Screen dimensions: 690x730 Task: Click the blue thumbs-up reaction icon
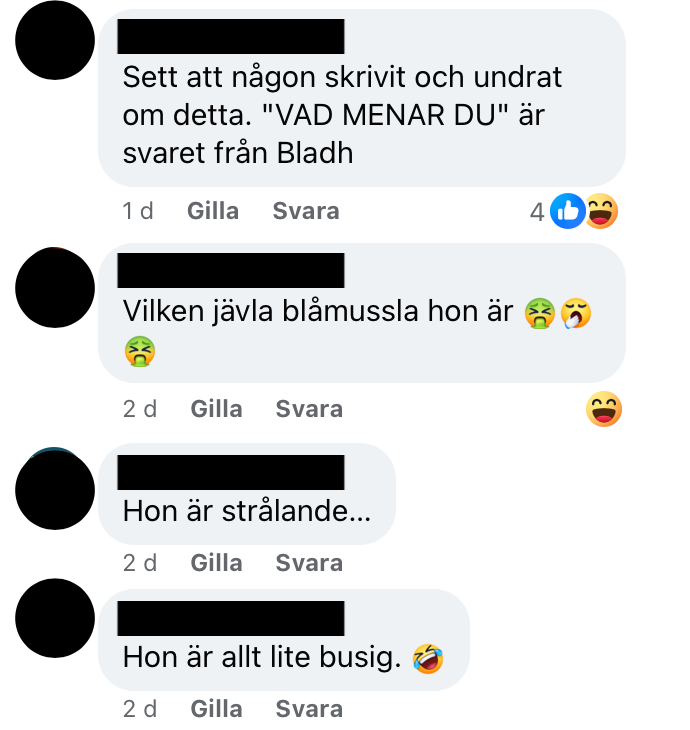click(x=567, y=211)
